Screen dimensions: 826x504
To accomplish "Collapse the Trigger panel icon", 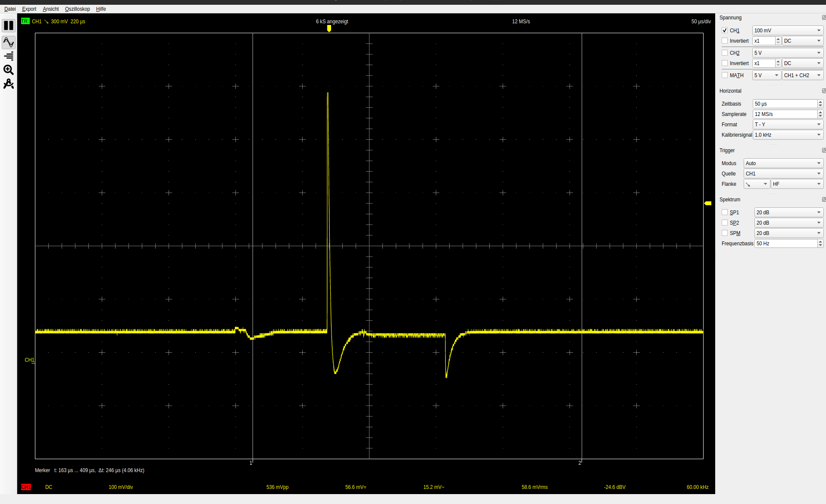I will pyautogui.click(x=823, y=150).
